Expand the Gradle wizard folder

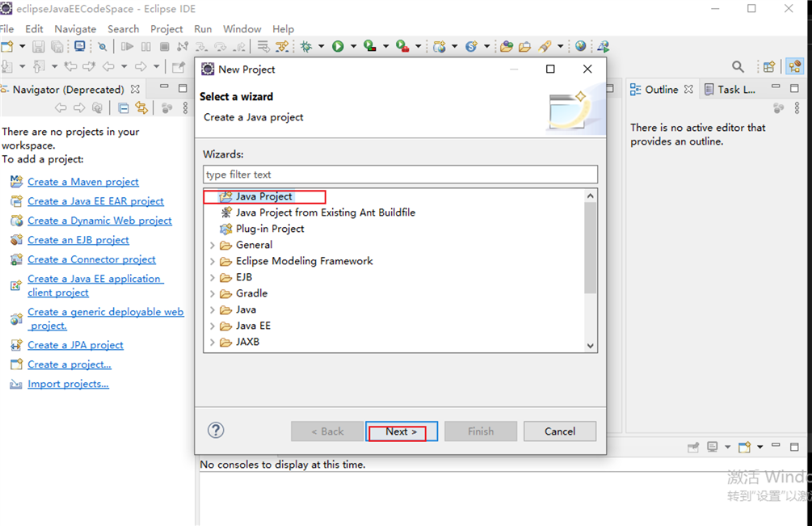pyautogui.click(x=212, y=293)
